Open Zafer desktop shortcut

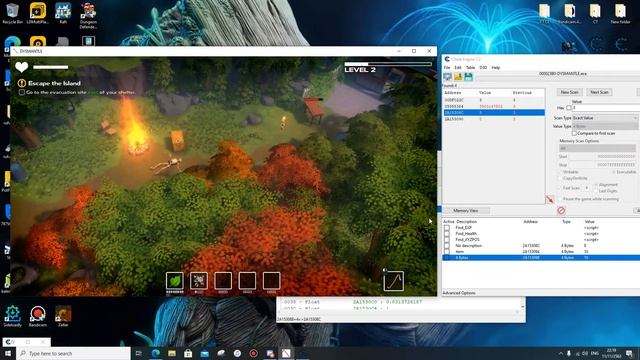coord(63,316)
